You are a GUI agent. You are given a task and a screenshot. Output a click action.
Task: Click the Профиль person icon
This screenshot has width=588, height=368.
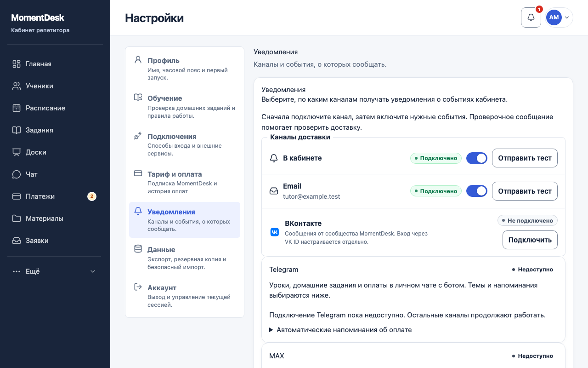pyautogui.click(x=138, y=60)
